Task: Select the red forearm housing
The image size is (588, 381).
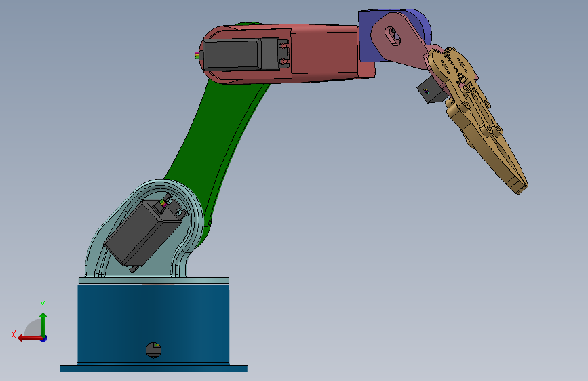Action: coord(324,52)
